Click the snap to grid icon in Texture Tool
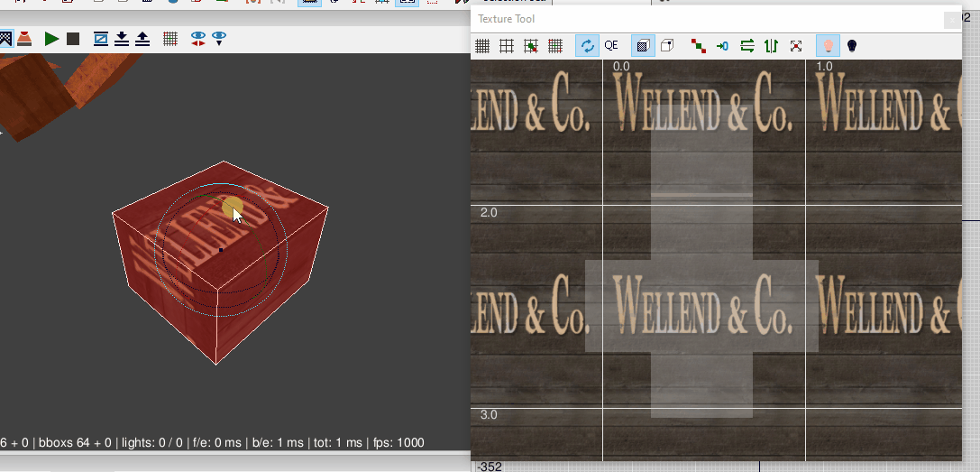Viewport: 980px width, 472px height. (531, 45)
